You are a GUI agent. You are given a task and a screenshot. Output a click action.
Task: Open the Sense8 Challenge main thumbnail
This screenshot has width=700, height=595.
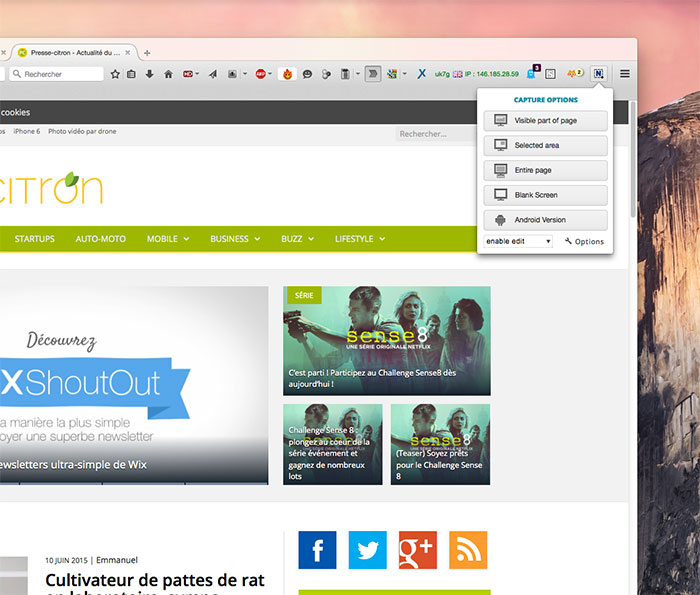387,341
